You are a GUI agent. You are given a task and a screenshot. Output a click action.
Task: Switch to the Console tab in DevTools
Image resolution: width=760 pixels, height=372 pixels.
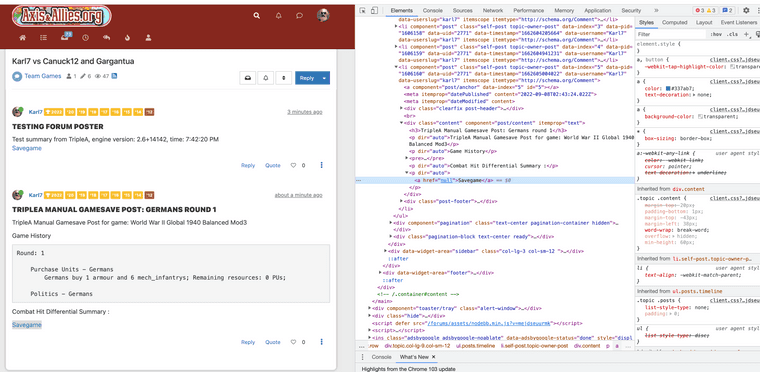point(432,10)
